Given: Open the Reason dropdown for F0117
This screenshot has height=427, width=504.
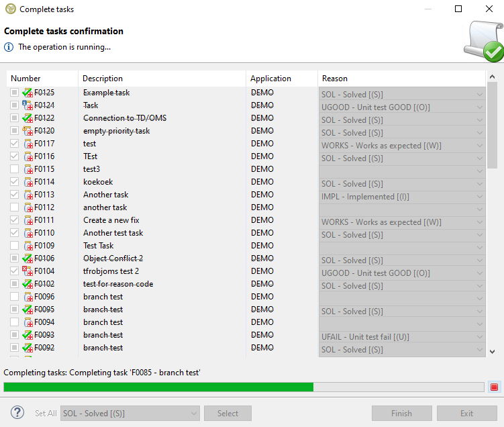Looking at the screenshot, I should point(479,146).
